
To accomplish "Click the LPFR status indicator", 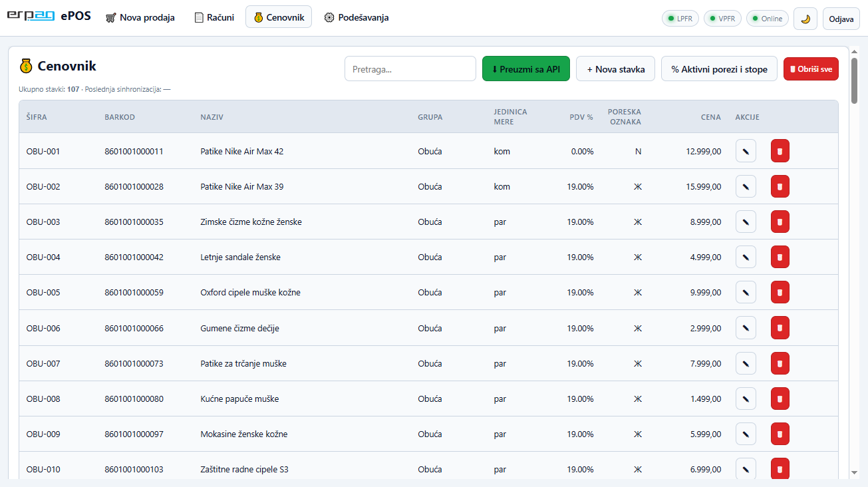I will (x=680, y=19).
